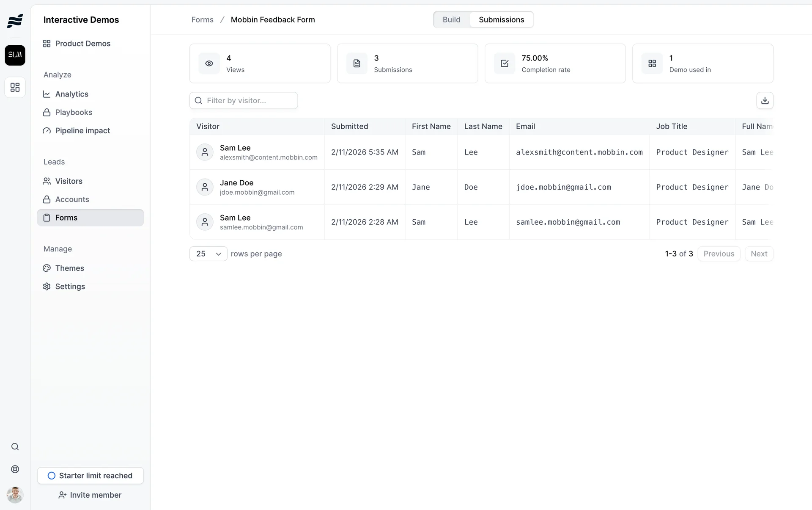Select the SLM workspace logo icon
Screen dimensions: 812x510
(x=15, y=55)
